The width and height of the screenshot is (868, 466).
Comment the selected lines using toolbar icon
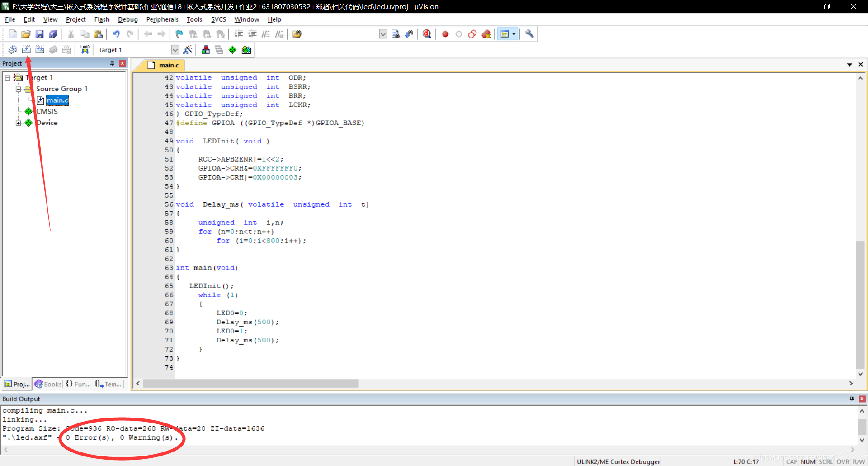coord(266,34)
